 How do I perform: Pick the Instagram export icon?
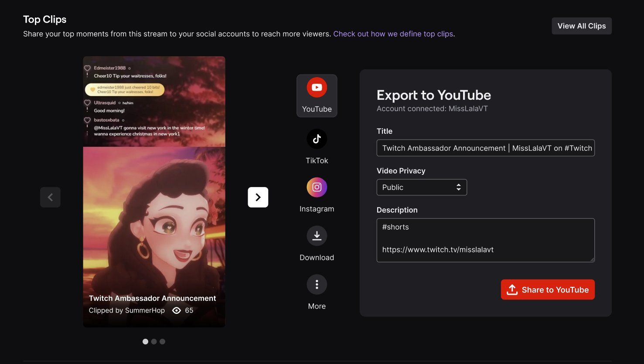coord(317,187)
